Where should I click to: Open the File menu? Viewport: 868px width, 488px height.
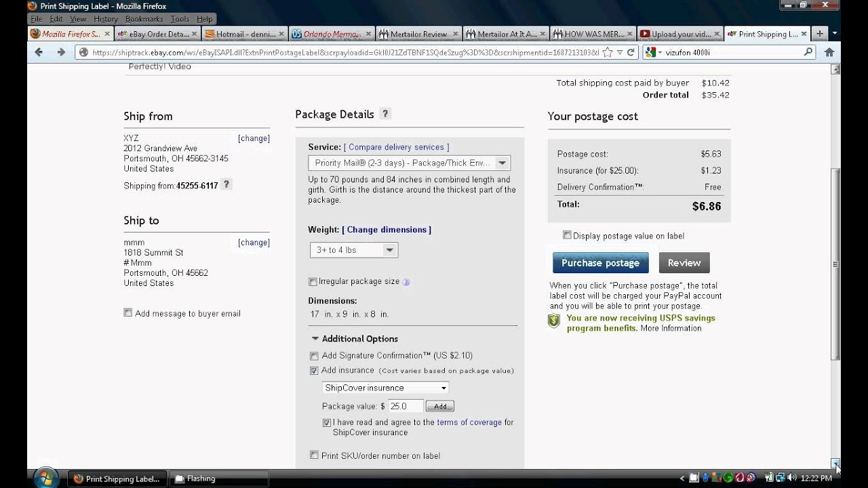click(37, 19)
